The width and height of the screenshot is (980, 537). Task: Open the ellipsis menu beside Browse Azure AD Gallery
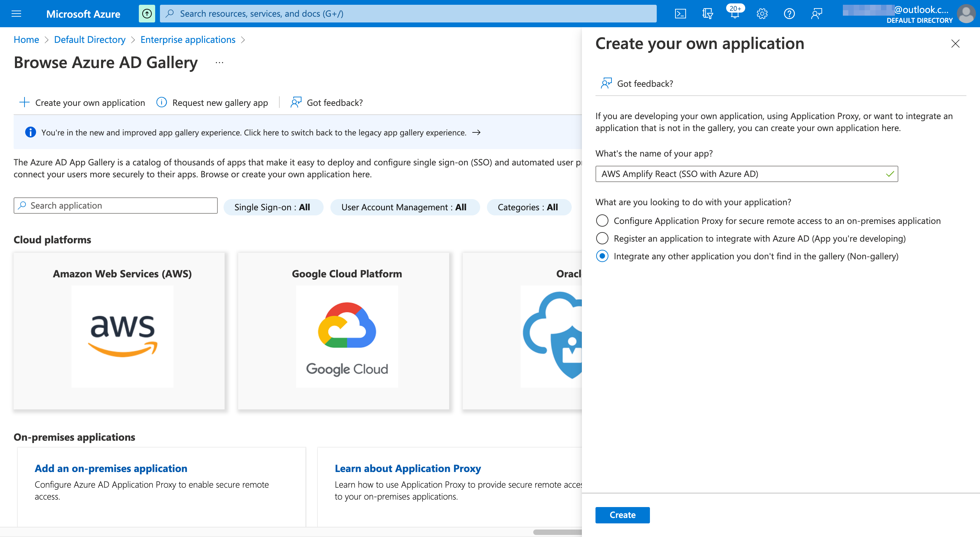pos(219,63)
